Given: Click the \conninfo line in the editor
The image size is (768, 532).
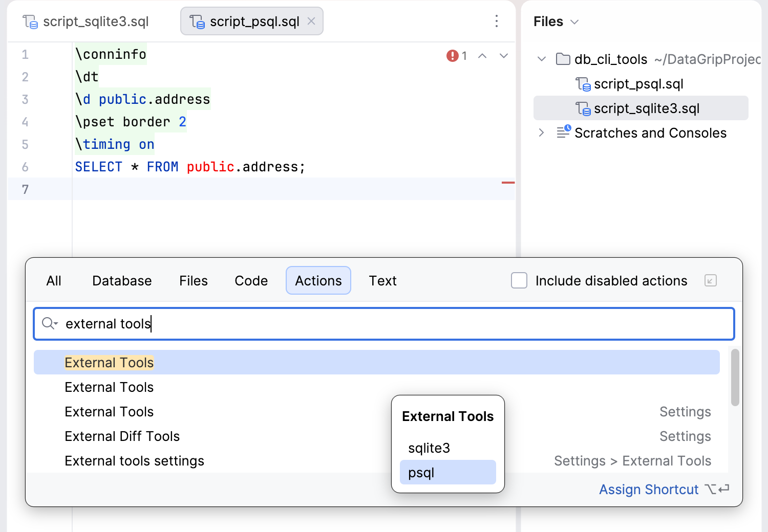Looking at the screenshot, I should pyautogui.click(x=111, y=54).
